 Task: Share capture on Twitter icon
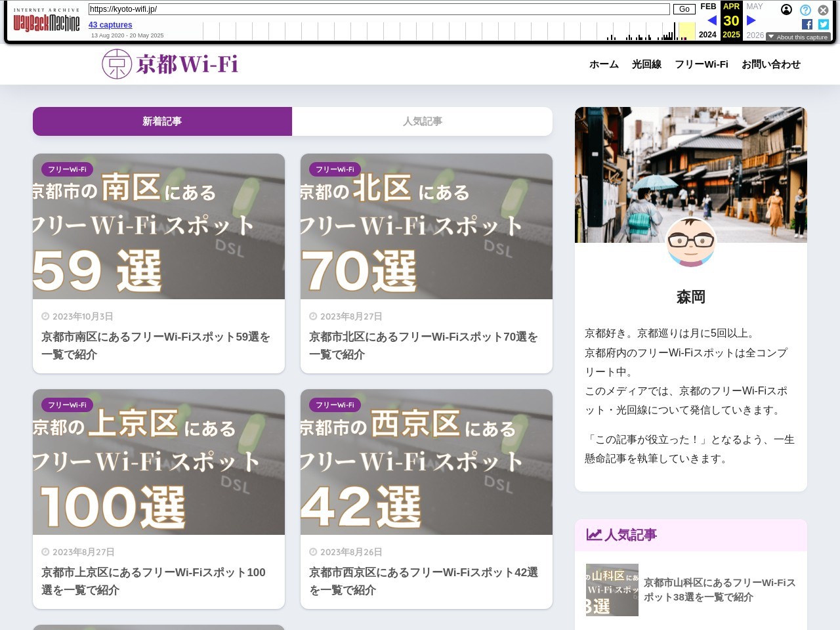824,24
